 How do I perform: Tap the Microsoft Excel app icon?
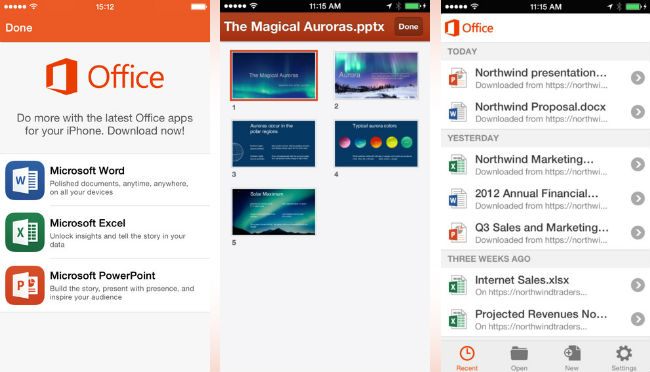click(x=25, y=232)
